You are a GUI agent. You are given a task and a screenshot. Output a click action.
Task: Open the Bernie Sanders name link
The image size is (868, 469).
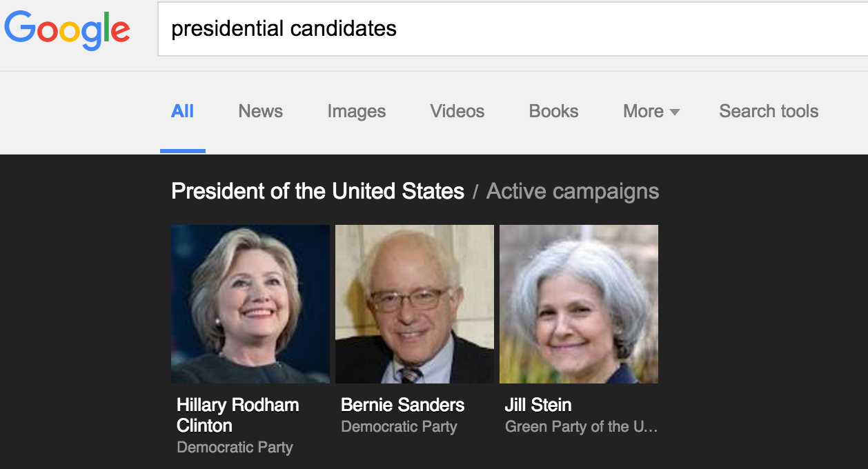click(x=402, y=405)
